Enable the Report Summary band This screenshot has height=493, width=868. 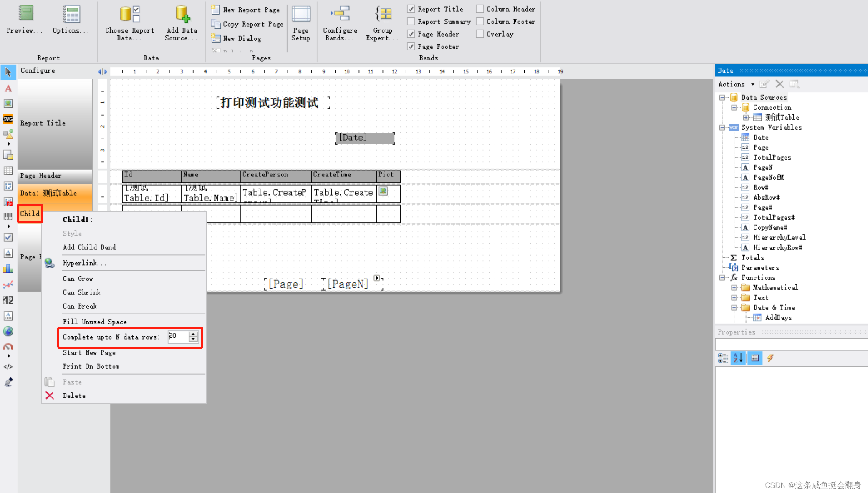point(411,21)
